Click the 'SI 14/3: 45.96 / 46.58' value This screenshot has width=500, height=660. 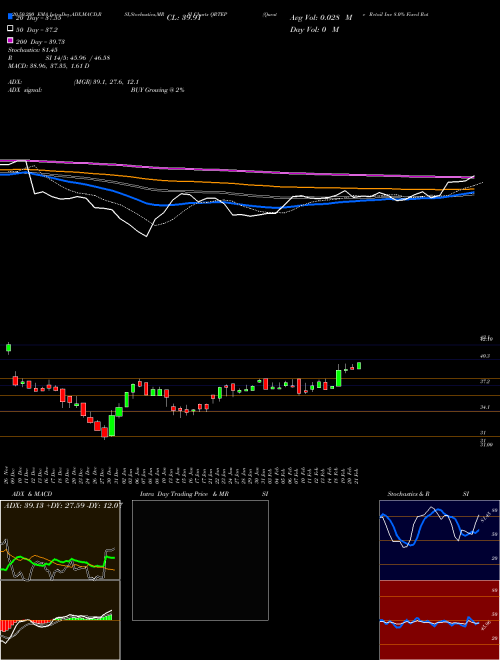click(x=78, y=58)
